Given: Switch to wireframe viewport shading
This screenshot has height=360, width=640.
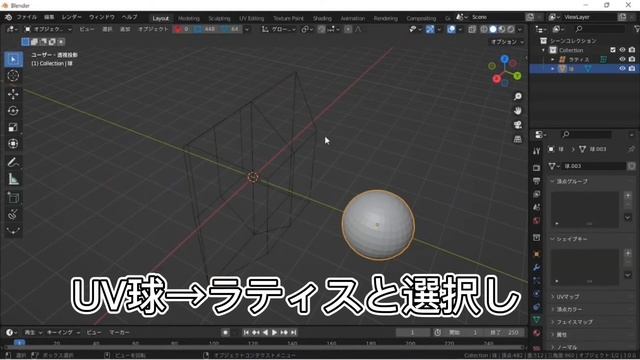Looking at the screenshot, I should pyautogui.click(x=484, y=29).
